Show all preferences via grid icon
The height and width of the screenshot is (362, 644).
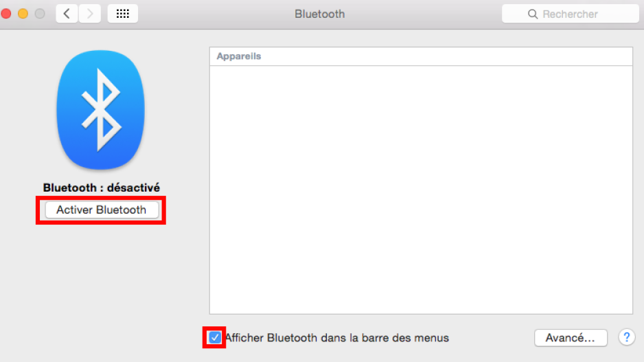pyautogui.click(x=123, y=14)
